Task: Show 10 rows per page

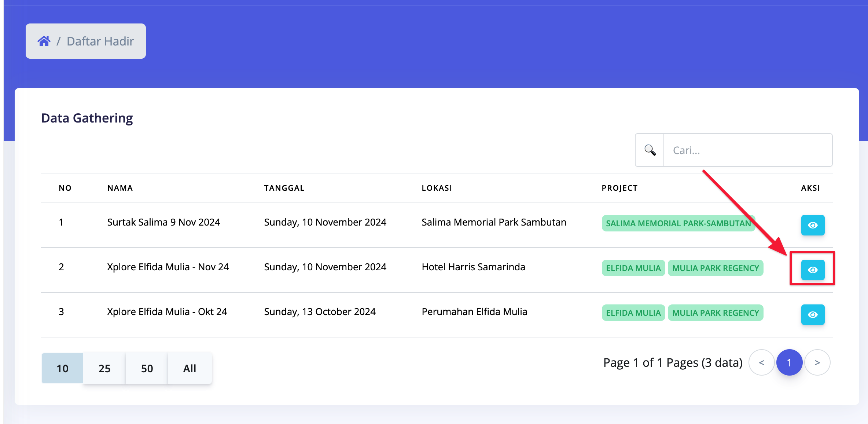Action: [62, 368]
